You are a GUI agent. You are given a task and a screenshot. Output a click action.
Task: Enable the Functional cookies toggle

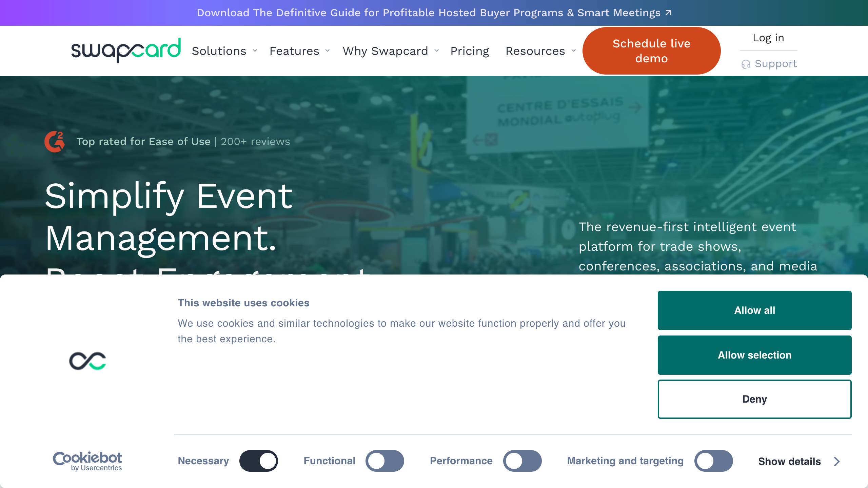(384, 461)
